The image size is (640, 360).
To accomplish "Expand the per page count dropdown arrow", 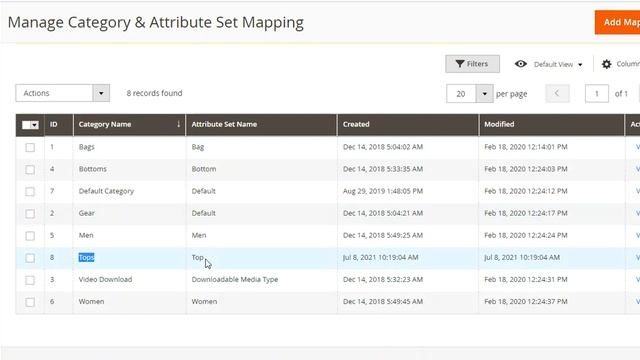I will [484, 94].
